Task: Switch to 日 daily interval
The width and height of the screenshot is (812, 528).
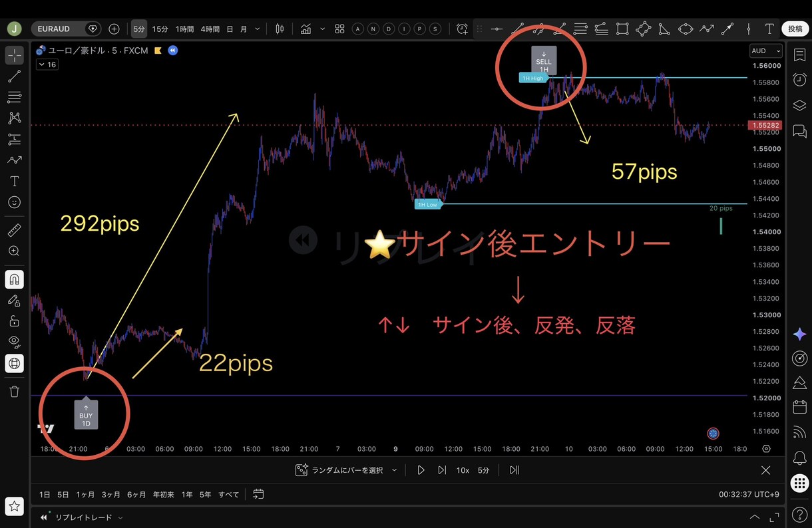Action: [x=230, y=29]
